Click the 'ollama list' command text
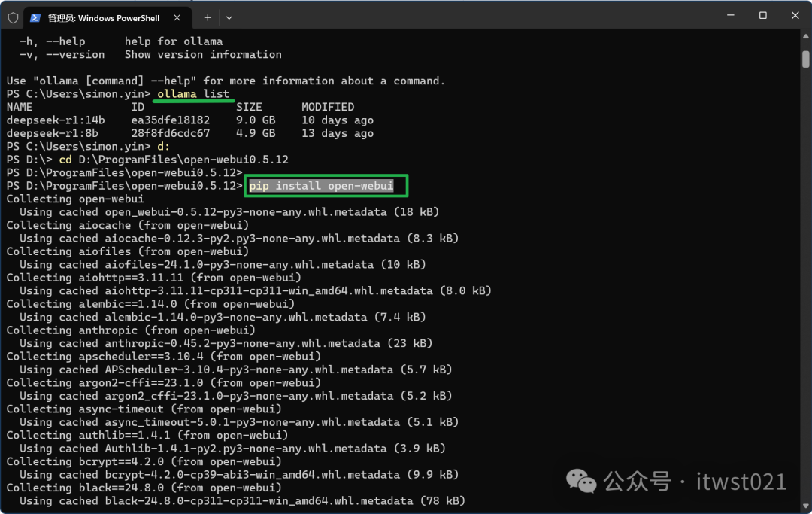 (x=193, y=94)
